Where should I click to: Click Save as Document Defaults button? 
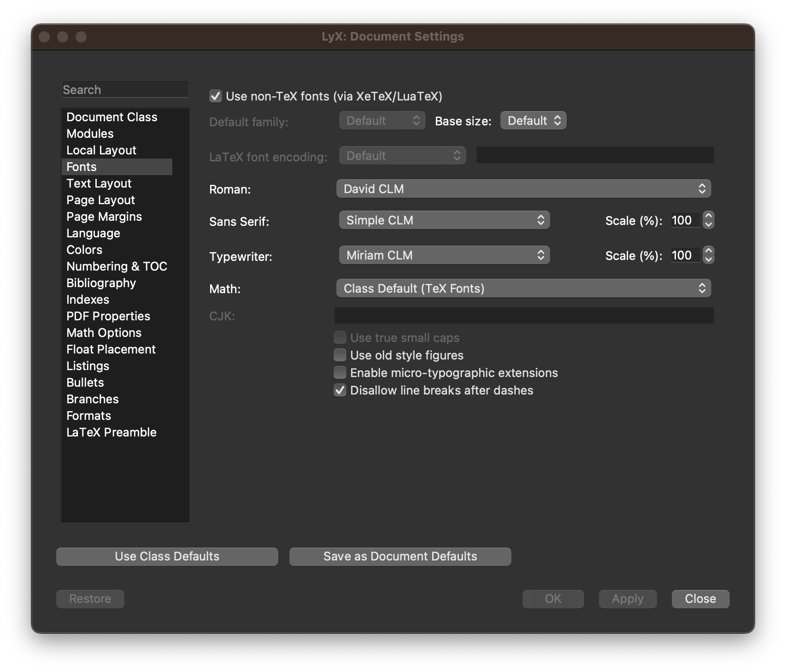click(x=400, y=556)
